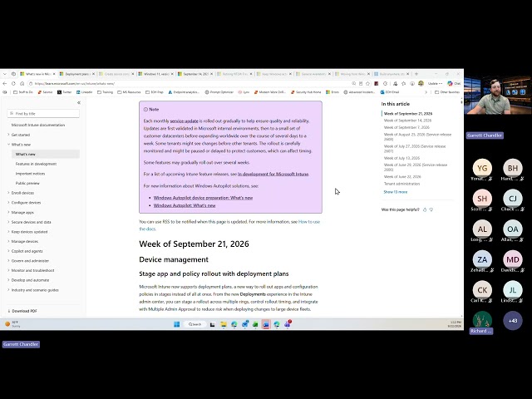Add page to favorites with star icon
This screenshot has height=399, width=532.
pos(368,83)
